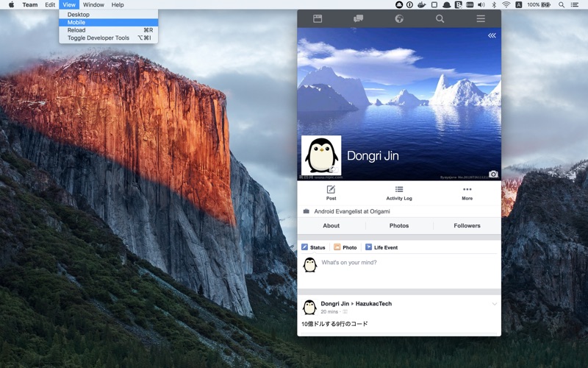
Task: Open the hamburger menu icon in the app bar
Action: point(481,19)
